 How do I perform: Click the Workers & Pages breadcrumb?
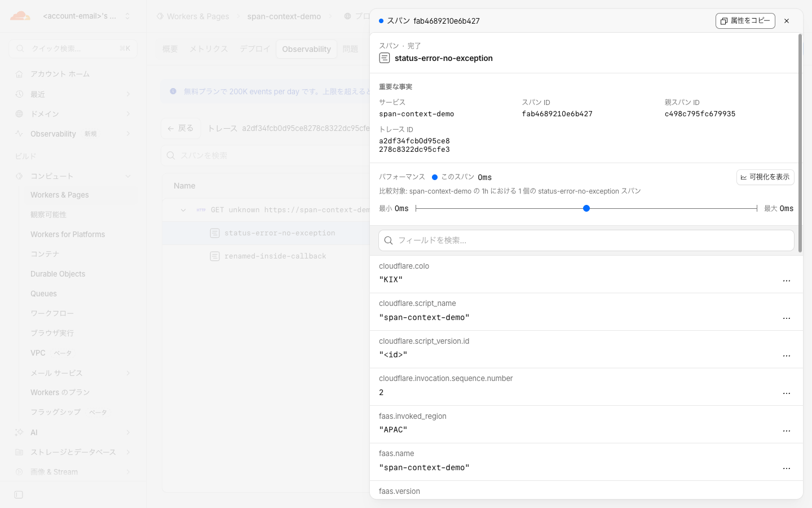point(193,16)
